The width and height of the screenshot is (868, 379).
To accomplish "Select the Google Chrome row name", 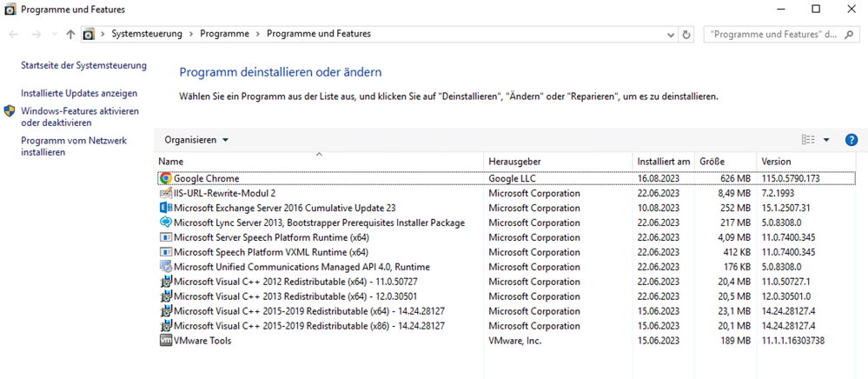I will tap(207, 179).
